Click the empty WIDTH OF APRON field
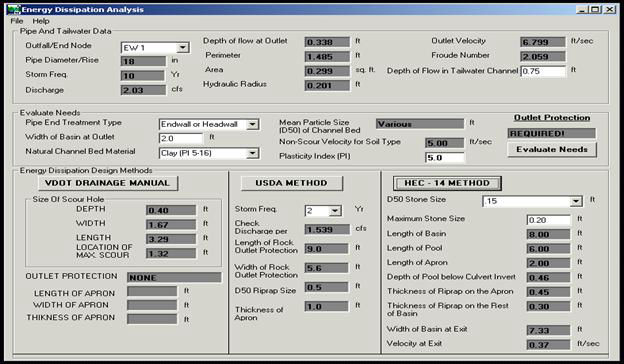 152,305
